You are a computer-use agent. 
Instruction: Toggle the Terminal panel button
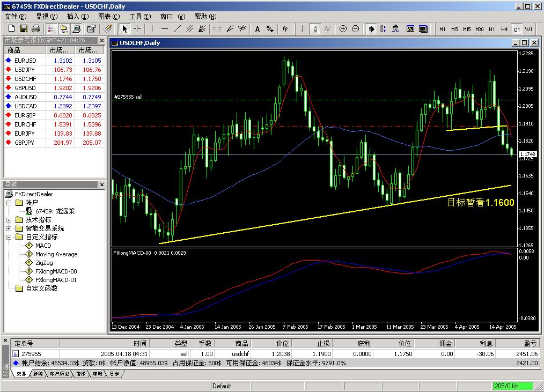coord(76,29)
